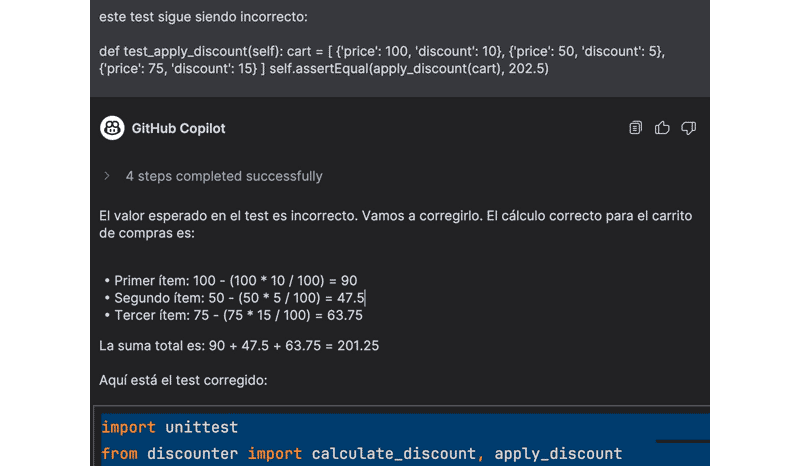Click 'apply_discount' in the import line
The width and height of the screenshot is (800, 466).
(558, 453)
